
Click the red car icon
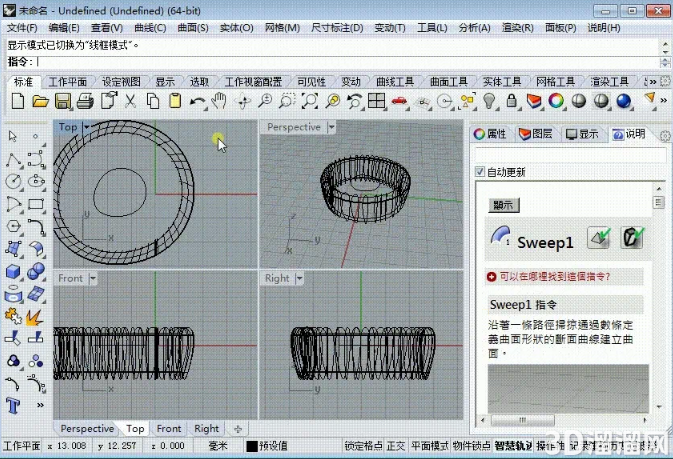[x=399, y=101]
